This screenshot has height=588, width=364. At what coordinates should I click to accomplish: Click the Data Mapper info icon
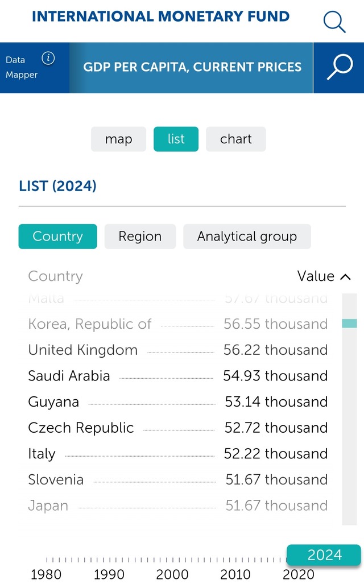(48, 58)
